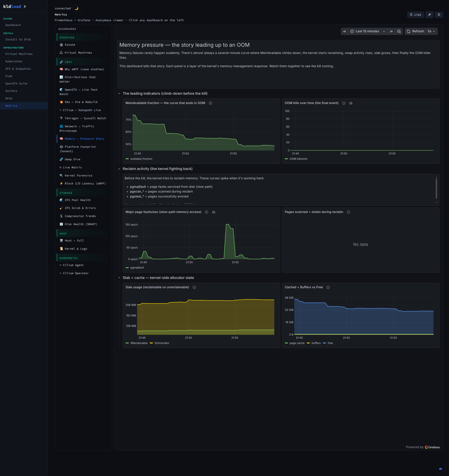
Task: Show info for MemAvailable fraction panel
Action: (x=210, y=103)
